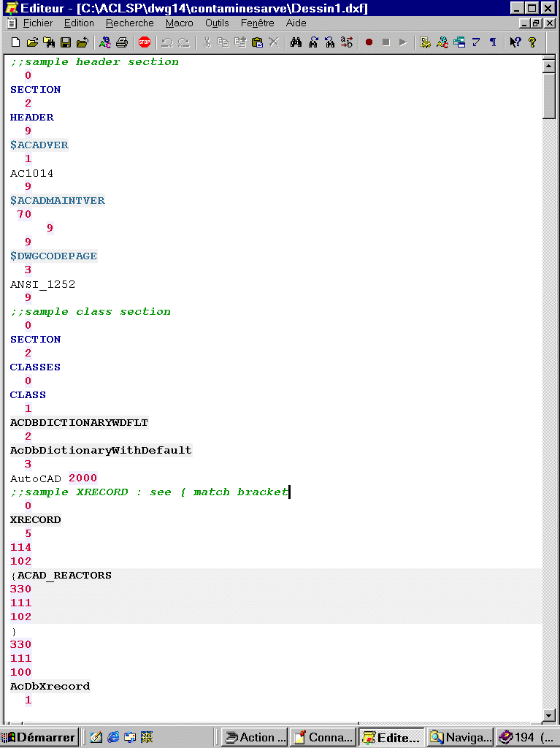Click the folder-with-arrow icon after the save icon
The height and width of the screenshot is (748, 560).
click(x=82, y=42)
